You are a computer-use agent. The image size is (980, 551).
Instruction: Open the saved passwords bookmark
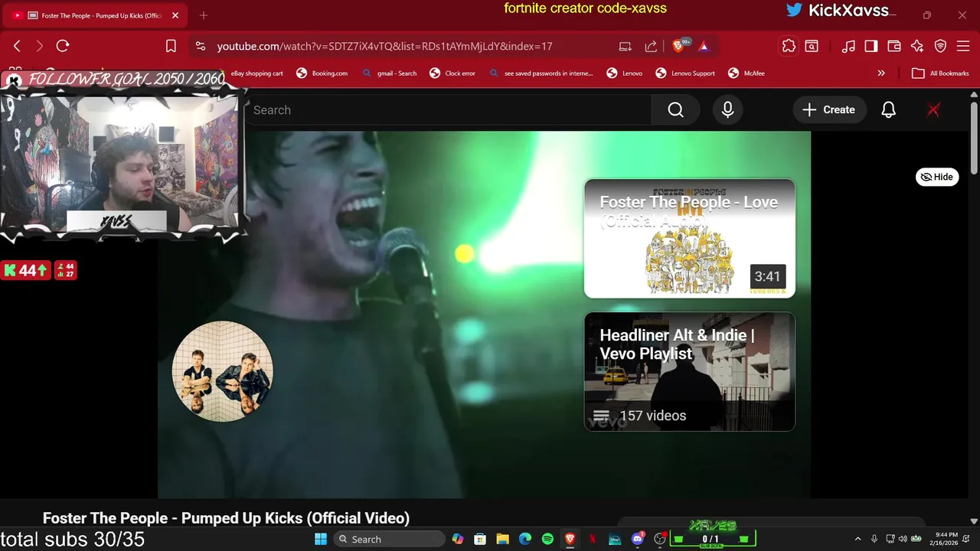541,73
